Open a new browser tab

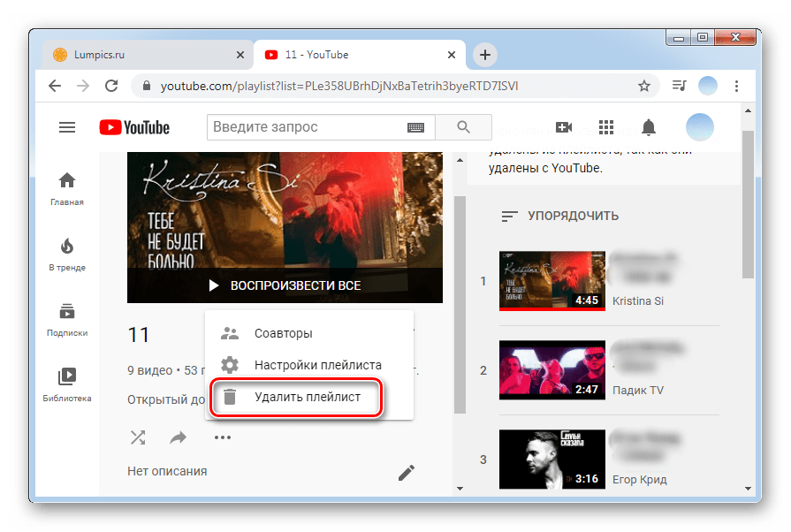(485, 55)
